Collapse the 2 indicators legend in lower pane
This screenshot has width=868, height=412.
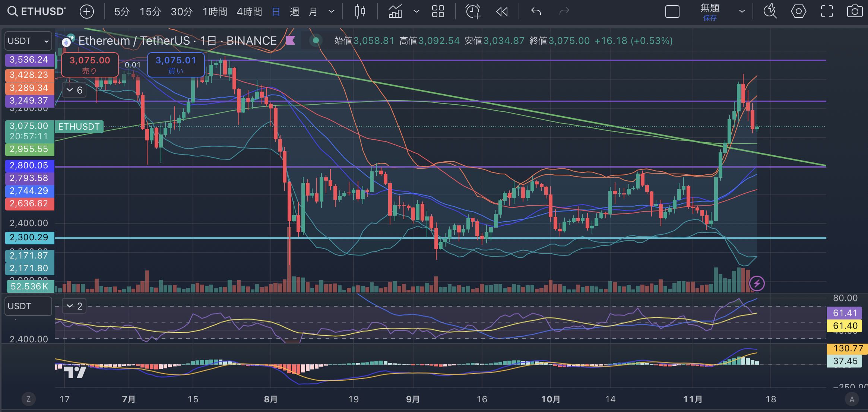[74, 306]
